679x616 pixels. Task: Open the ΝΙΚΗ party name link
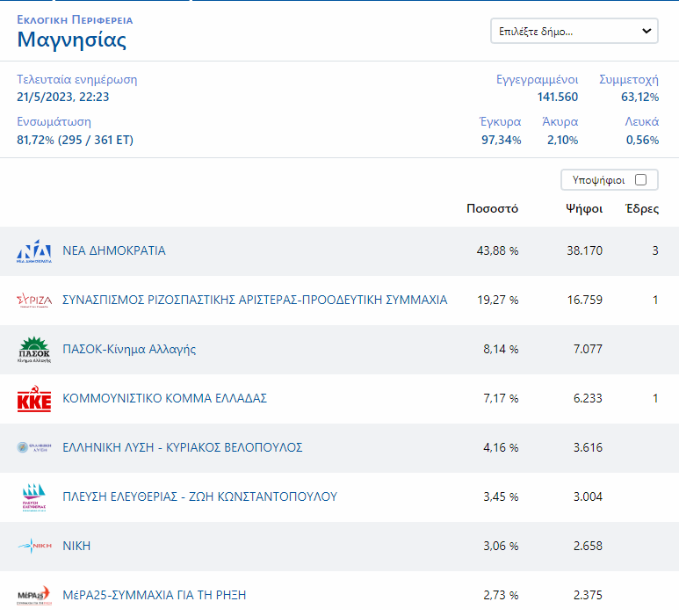click(x=76, y=546)
